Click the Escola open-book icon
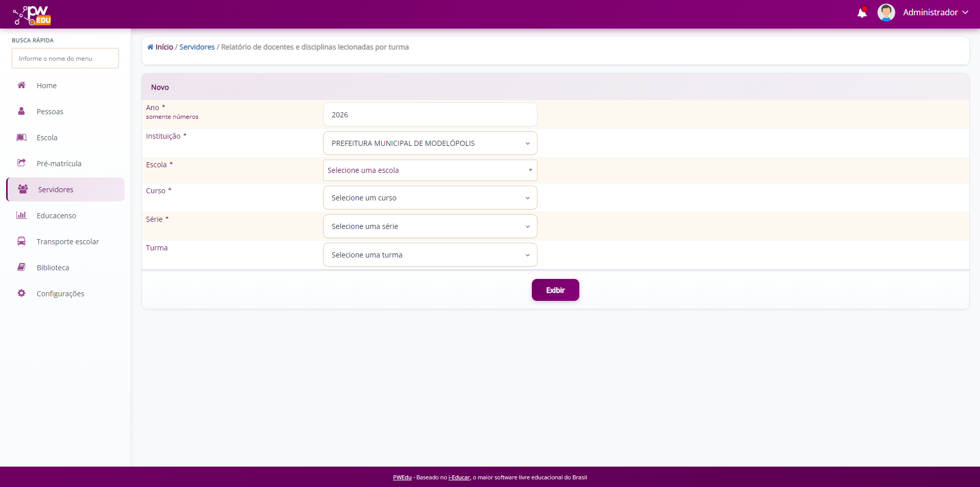 (x=21, y=137)
